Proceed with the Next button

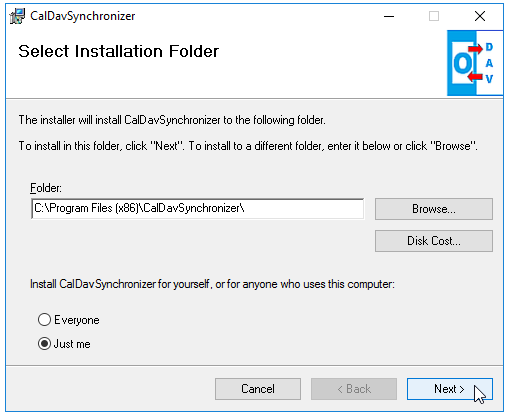tap(450, 389)
